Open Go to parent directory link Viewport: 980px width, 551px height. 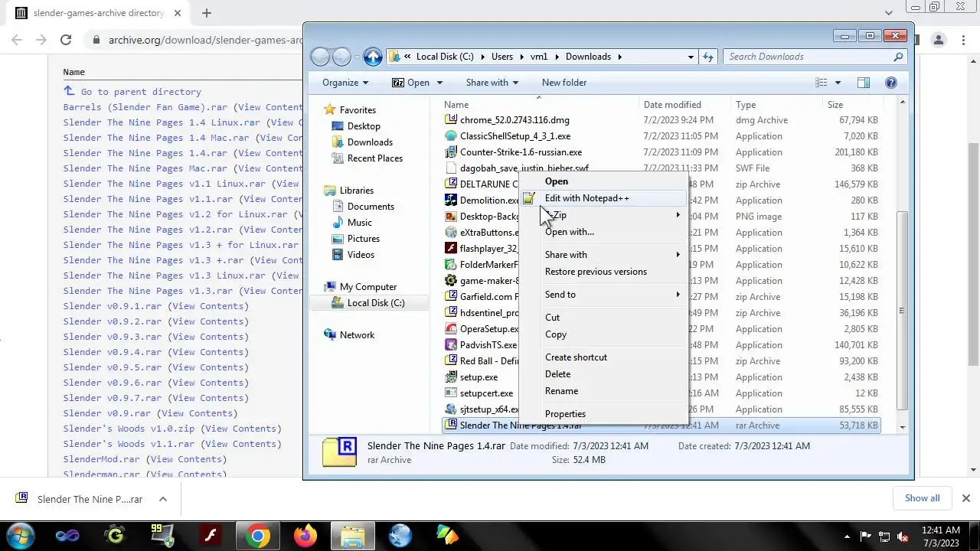[x=141, y=92]
